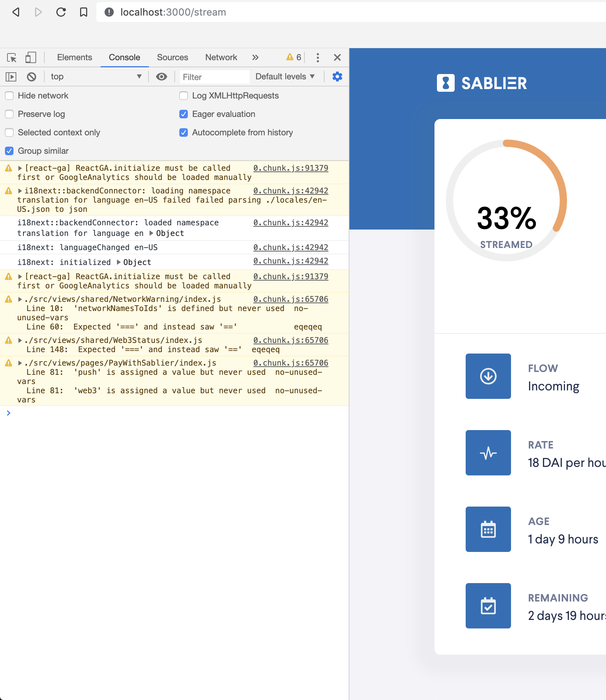Select the '1 day 9 hours' age value
The height and width of the screenshot is (700, 606).
[563, 539]
